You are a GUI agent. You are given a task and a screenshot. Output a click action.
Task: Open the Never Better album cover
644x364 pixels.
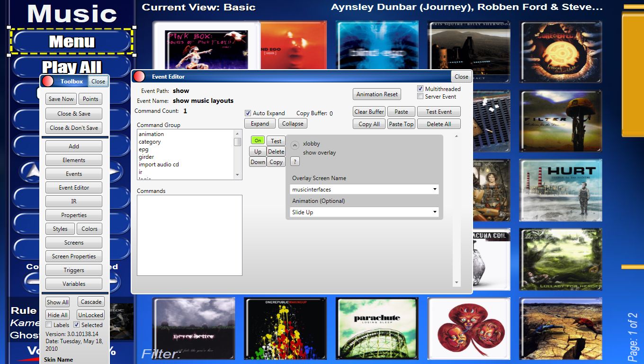tap(194, 328)
